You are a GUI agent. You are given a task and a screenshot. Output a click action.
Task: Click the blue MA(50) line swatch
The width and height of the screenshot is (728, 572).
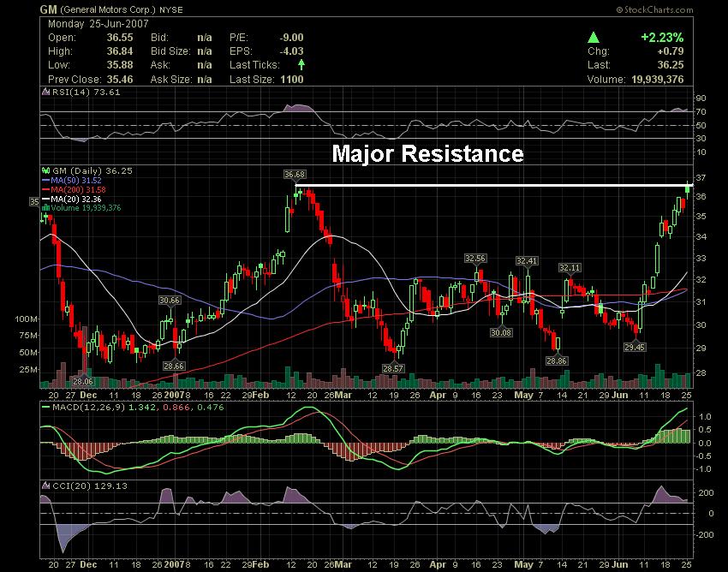(x=45, y=181)
